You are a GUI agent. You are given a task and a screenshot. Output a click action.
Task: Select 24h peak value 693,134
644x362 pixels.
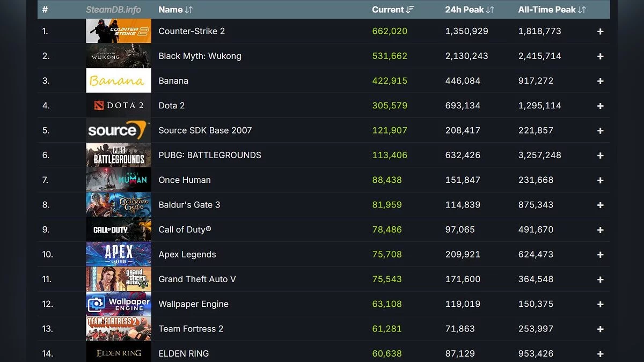coord(463,106)
